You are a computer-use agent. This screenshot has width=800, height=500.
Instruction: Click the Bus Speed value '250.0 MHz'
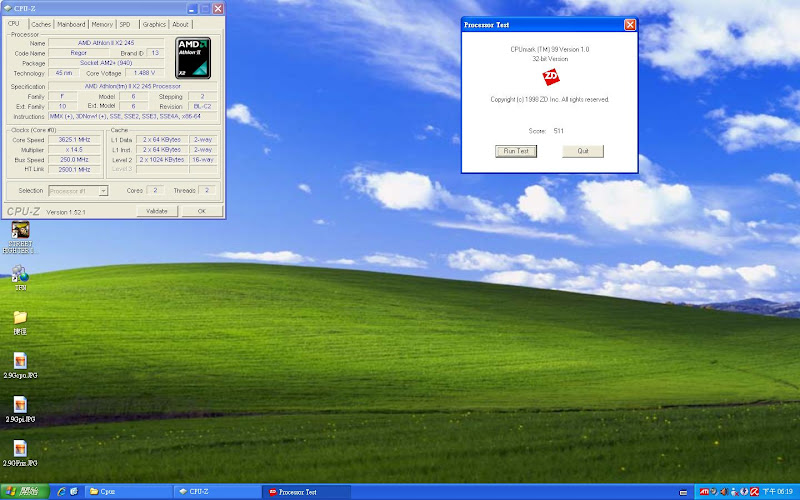[74, 160]
